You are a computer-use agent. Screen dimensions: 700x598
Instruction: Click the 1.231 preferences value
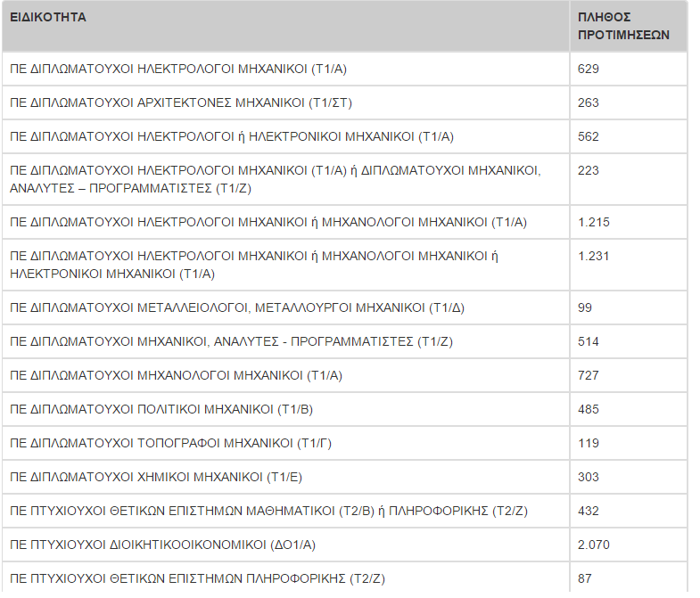click(594, 256)
